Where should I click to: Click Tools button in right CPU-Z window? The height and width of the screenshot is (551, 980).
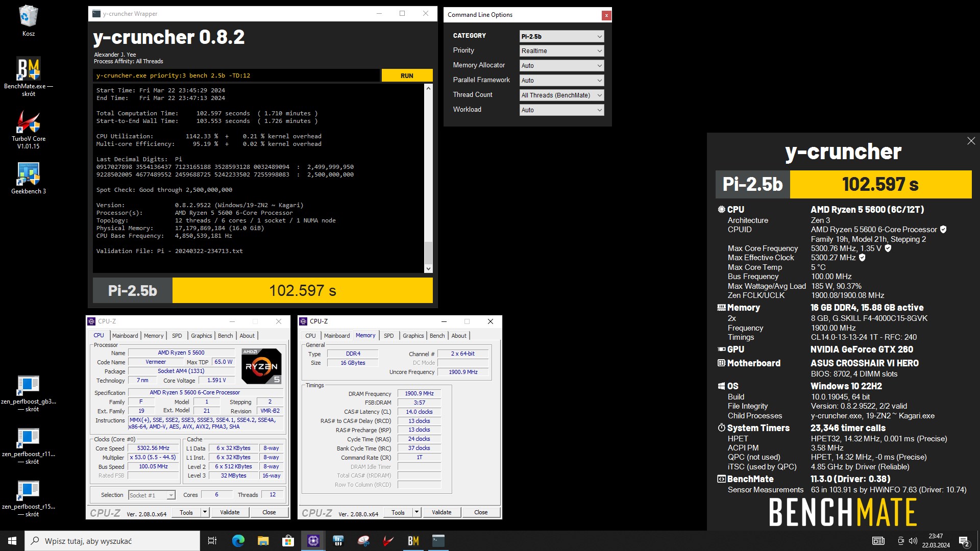point(398,512)
